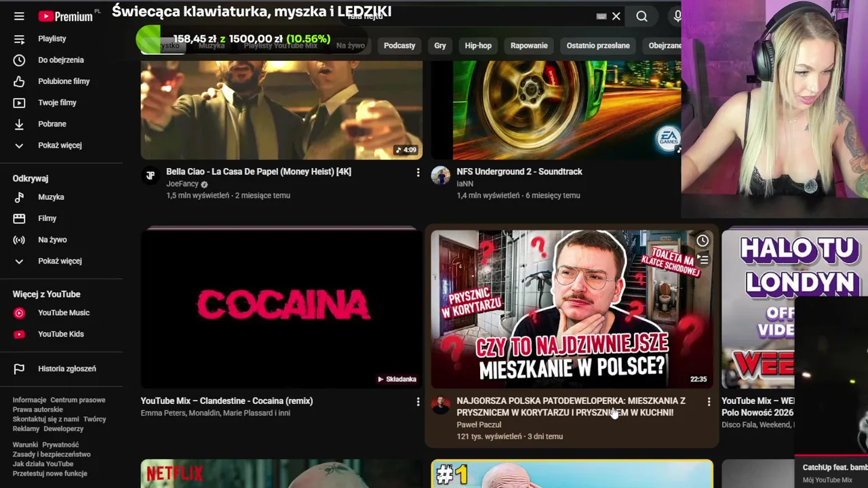The width and height of the screenshot is (868, 488).
Task: Open Muzyka under Odkrywaj
Action: (x=51, y=197)
